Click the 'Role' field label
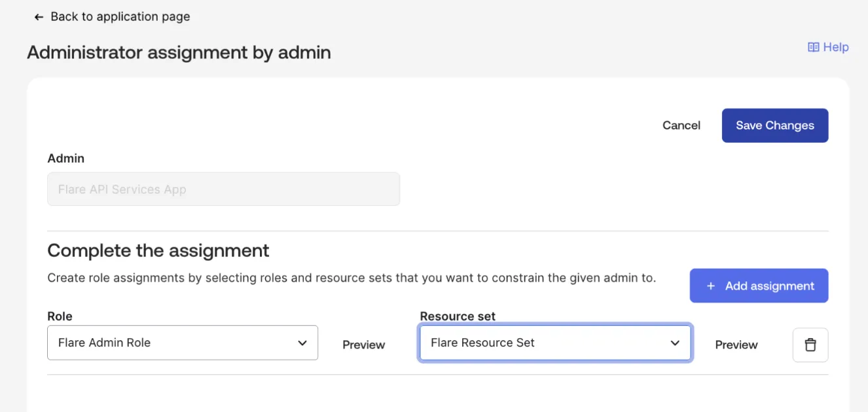Screen dimensions: 868x412 pyautogui.click(x=60, y=316)
